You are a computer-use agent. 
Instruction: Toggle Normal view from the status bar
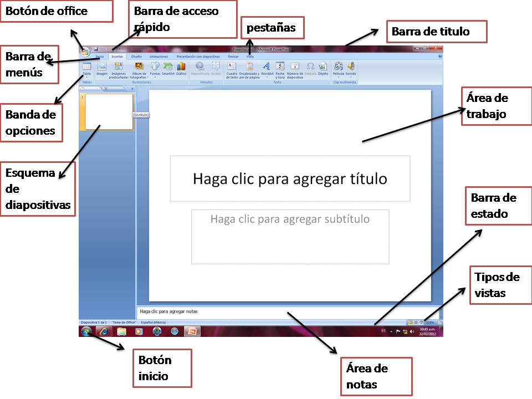tap(410, 321)
